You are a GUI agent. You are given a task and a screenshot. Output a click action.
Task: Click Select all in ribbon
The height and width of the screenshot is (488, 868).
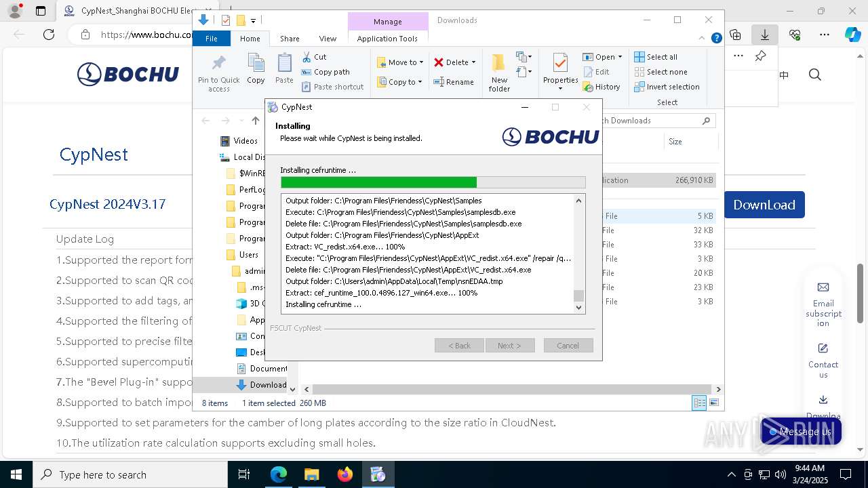[x=656, y=57]
